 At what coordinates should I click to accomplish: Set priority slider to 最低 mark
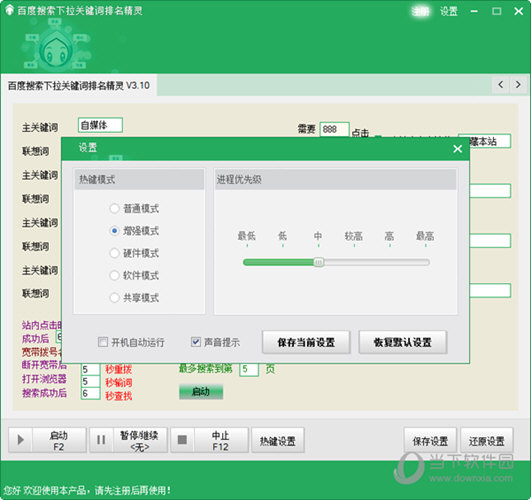247,262
